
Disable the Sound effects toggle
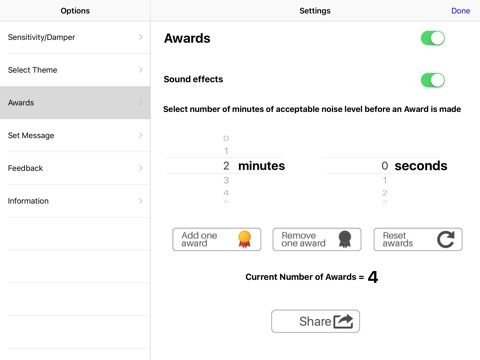433,80
